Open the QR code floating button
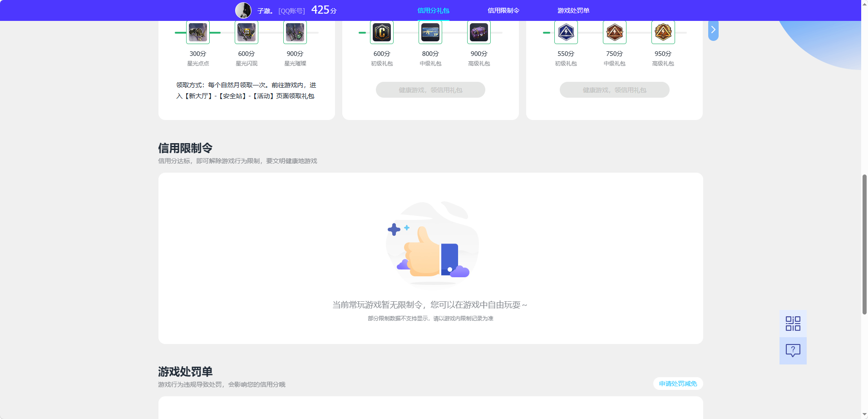This screenshot has width=868, height=419. (793, 324)
